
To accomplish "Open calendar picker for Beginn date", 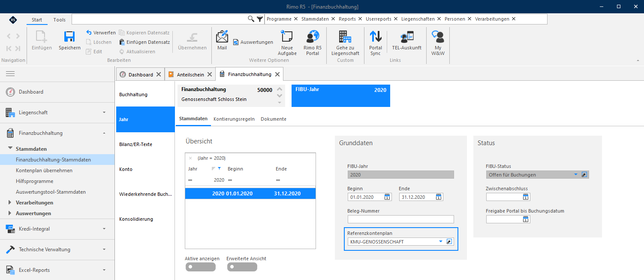I will click(387, 197).
